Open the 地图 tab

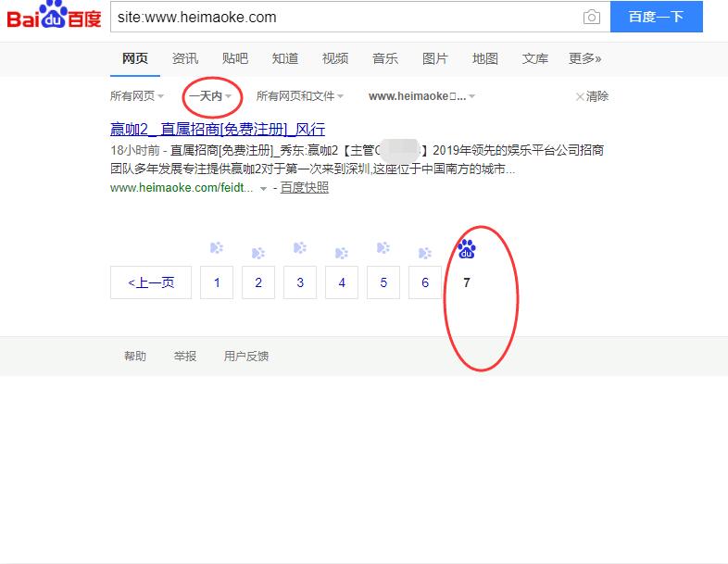485,58
